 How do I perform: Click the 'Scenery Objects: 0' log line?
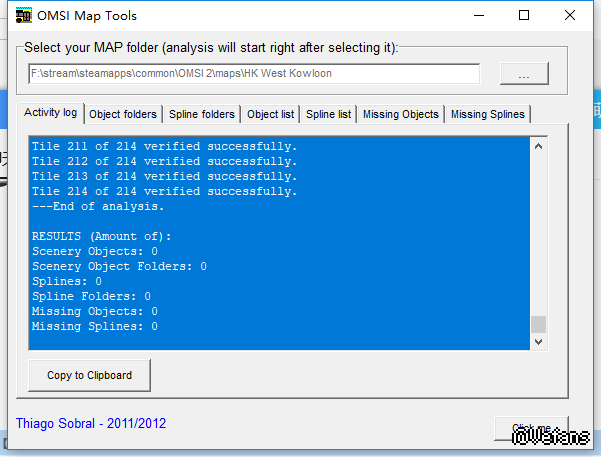(x=95, y=251)
